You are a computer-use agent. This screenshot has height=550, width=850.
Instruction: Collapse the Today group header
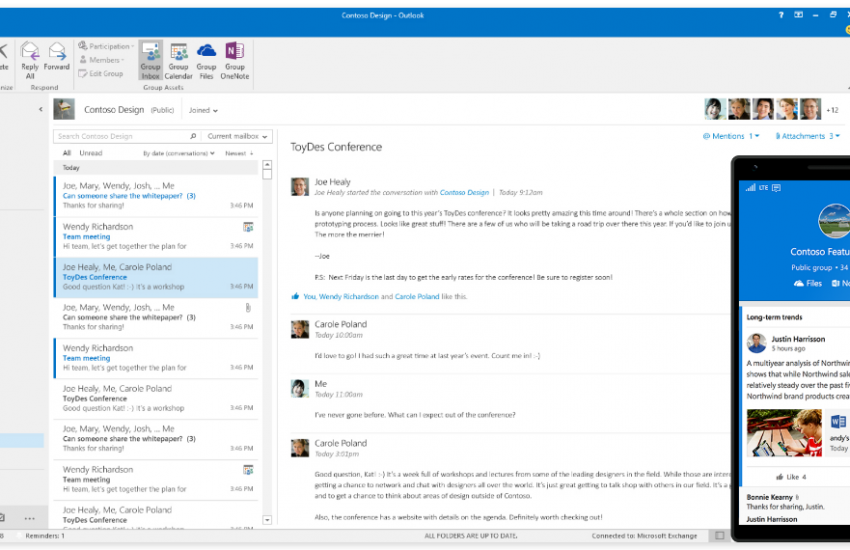pos(156,168)
